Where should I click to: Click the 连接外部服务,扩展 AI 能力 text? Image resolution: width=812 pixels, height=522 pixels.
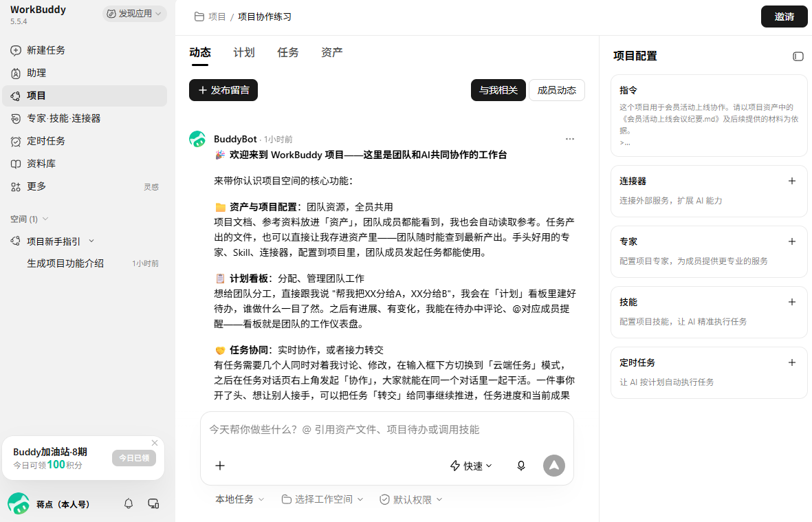(670, 200)
